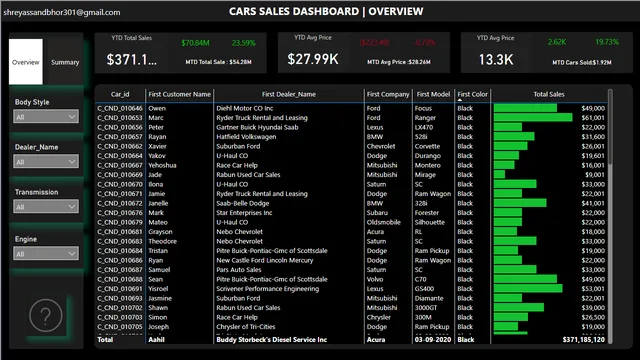Image resolution: width=640 pixels, height=360 pixels.
Task: Click the table vertical scrollbar thumb
Action: point(610,127)
